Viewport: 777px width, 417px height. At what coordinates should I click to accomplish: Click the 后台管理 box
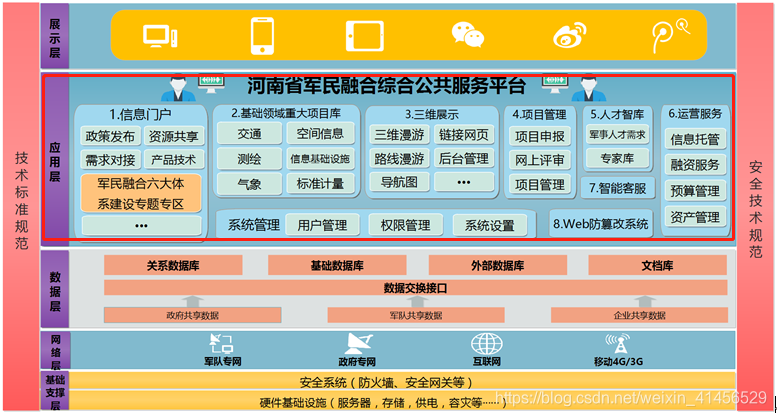[464, 158]
